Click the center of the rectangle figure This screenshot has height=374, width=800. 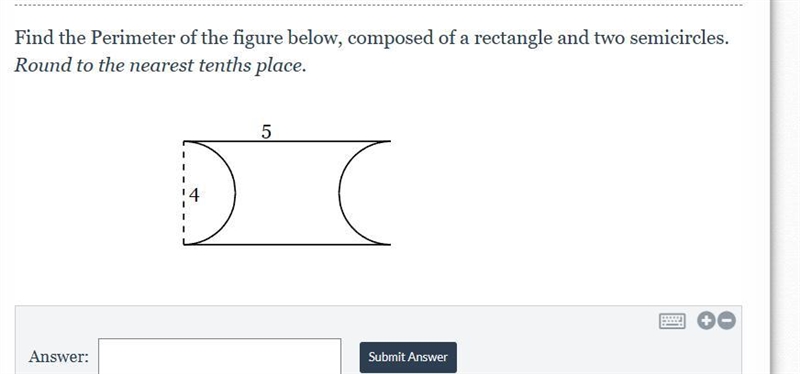pyautogui.click(x=287, y=193)
